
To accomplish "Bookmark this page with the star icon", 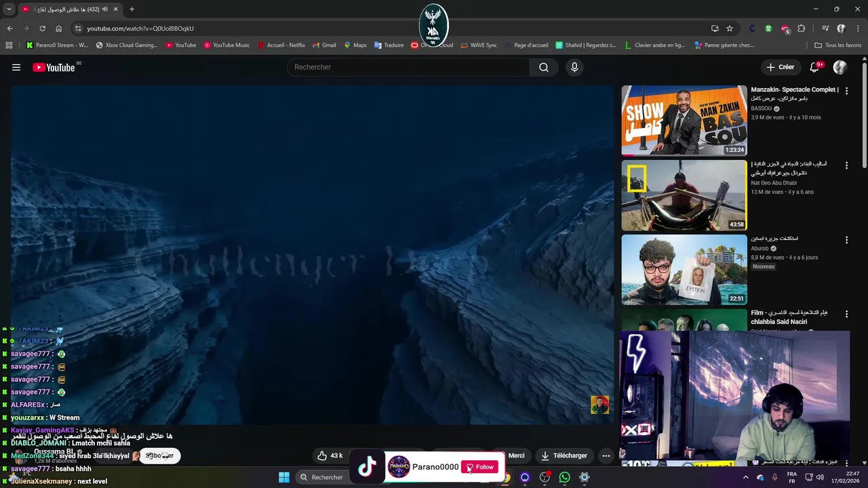I will click(x=730, y=28).
